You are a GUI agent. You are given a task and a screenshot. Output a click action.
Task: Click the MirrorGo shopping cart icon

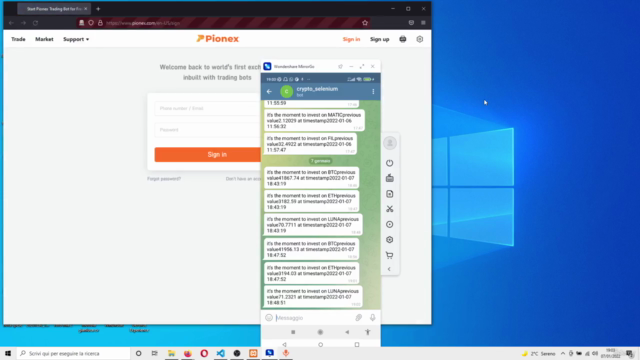click(390, 255)
